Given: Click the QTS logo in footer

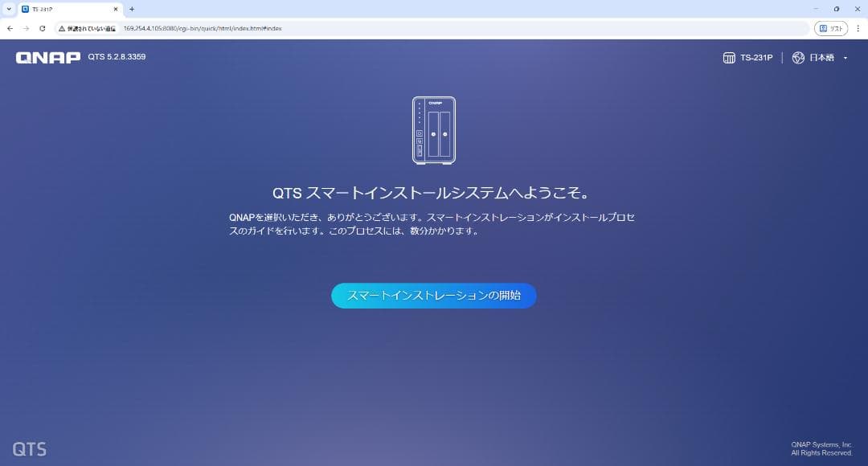Looking at the screenshot, I should pos(29,449).
